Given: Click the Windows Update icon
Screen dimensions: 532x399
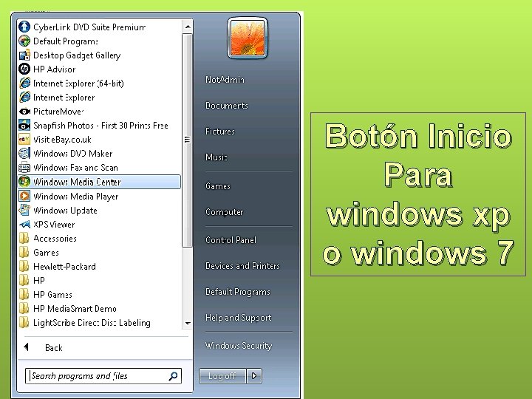Looking at the screenshot, I should (24, 210).
